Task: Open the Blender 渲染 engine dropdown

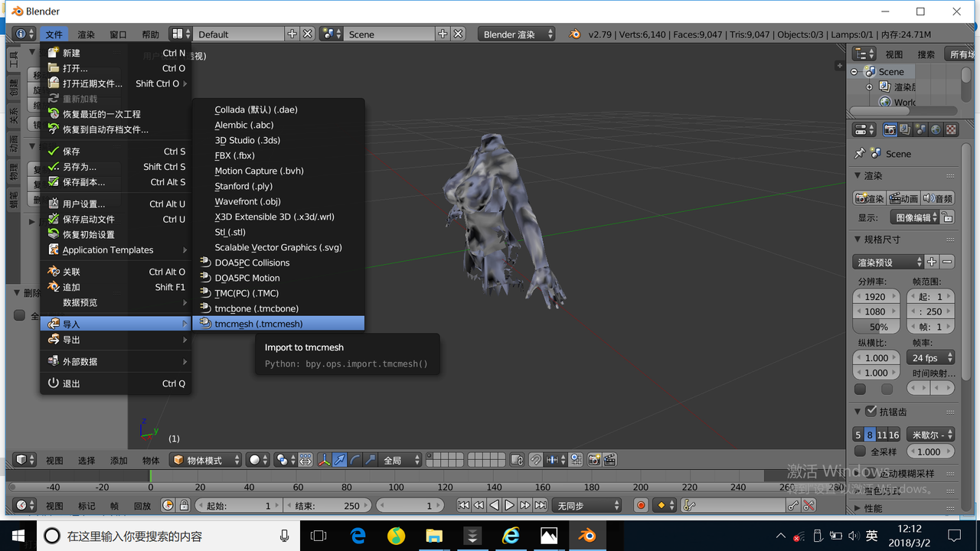Action: (x=517, y=34)
